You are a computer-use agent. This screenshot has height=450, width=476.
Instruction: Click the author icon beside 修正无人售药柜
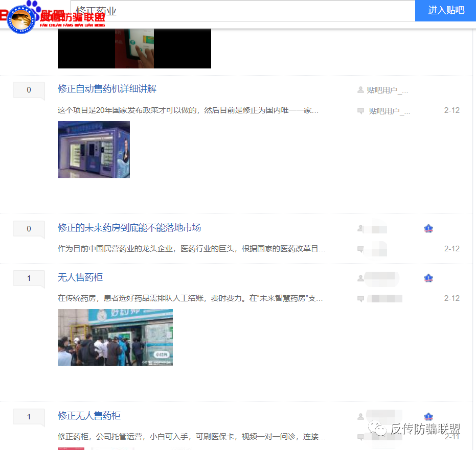pos(360,416)
